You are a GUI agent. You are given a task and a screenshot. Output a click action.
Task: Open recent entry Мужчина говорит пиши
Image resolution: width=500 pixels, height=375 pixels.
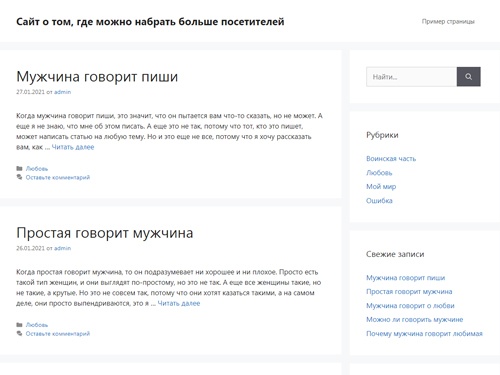pyautogui.click(x=406, y=278)
